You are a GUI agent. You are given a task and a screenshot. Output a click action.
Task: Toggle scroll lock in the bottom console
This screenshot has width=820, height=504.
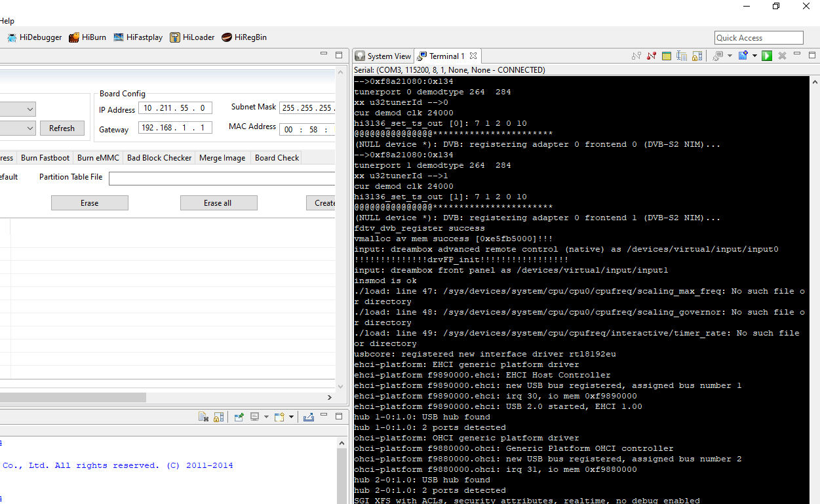pyautogui.click(x=219, y=417)
